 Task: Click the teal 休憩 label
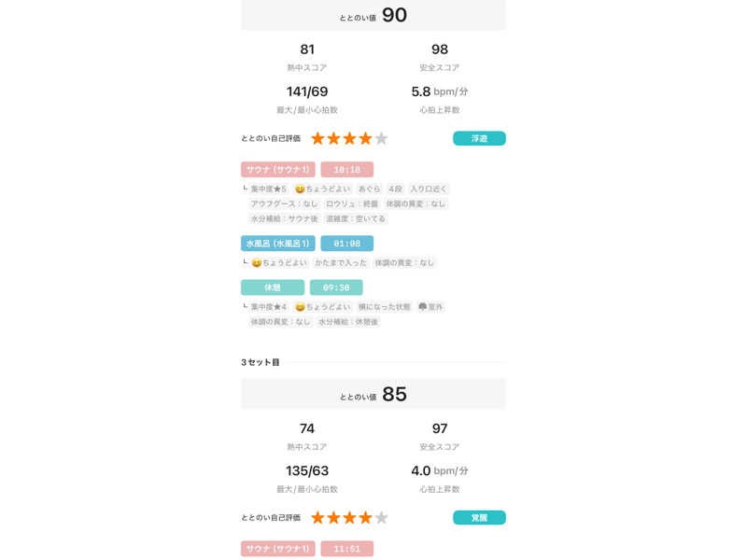tap(272, 287)
